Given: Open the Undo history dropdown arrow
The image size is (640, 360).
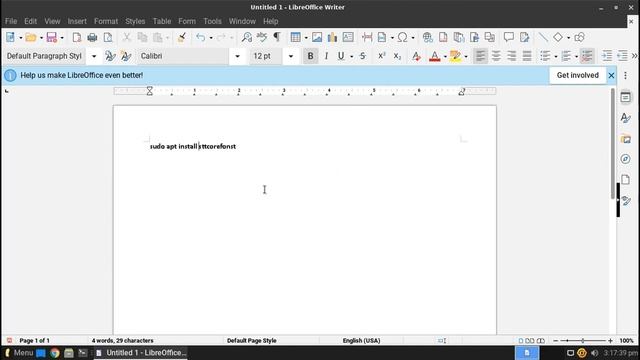Looking at the screenshot, I should [x=211, y=38].
